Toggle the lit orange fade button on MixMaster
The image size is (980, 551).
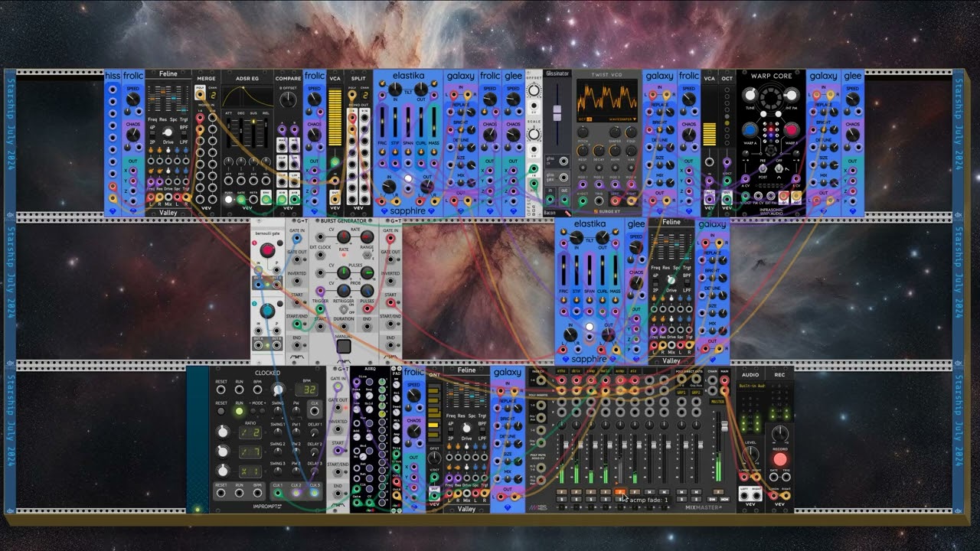coord(620,492)
